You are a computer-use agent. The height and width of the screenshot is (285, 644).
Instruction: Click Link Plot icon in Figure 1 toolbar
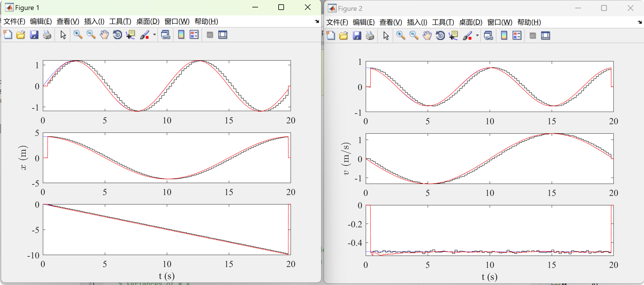(x=166, y=35)
